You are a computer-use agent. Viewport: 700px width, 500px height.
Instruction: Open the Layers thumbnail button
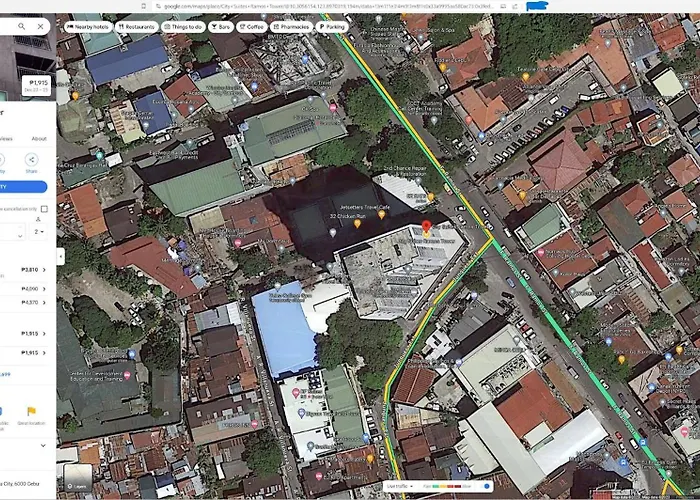(78, 478)
